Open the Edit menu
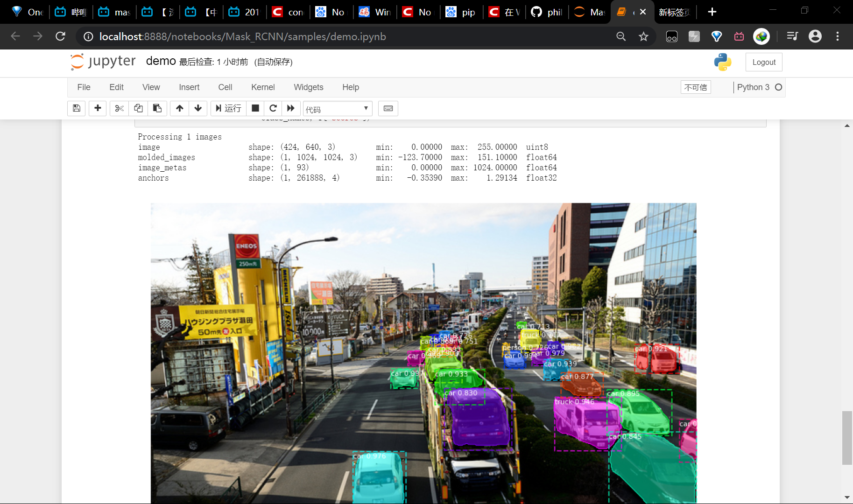 coord(116,87)
